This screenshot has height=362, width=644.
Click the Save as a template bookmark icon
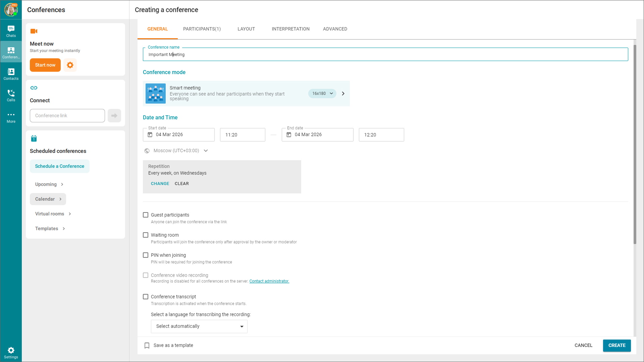pyautogui.click(x=147, y=346)
